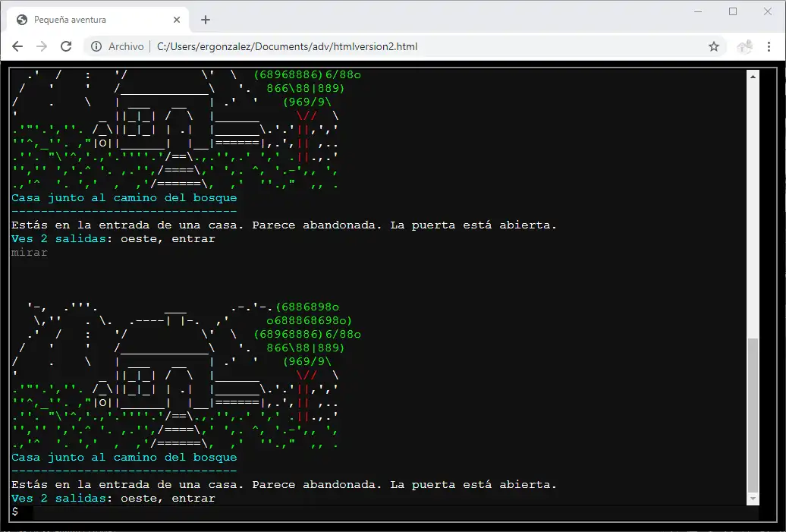Image resolution: width=786 pixels, height=532 pixels.
Task: Click the lower 'Estás en la entrada' description
Action: pos(284,485)
